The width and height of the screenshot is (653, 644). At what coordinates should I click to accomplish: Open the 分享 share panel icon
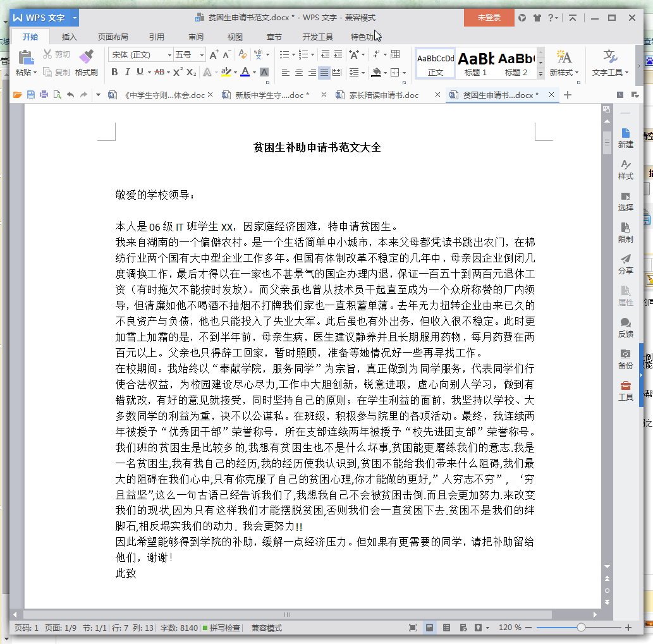(625, 264)
